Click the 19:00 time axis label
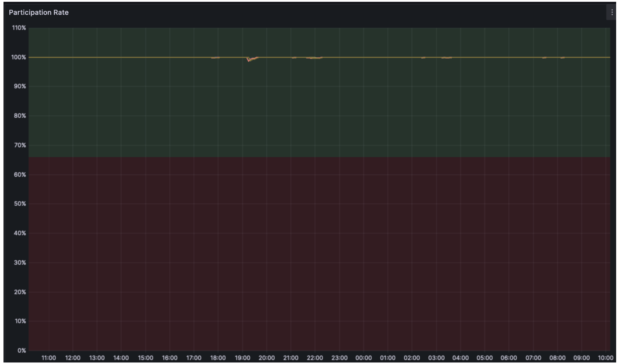 tap(242, 358)
